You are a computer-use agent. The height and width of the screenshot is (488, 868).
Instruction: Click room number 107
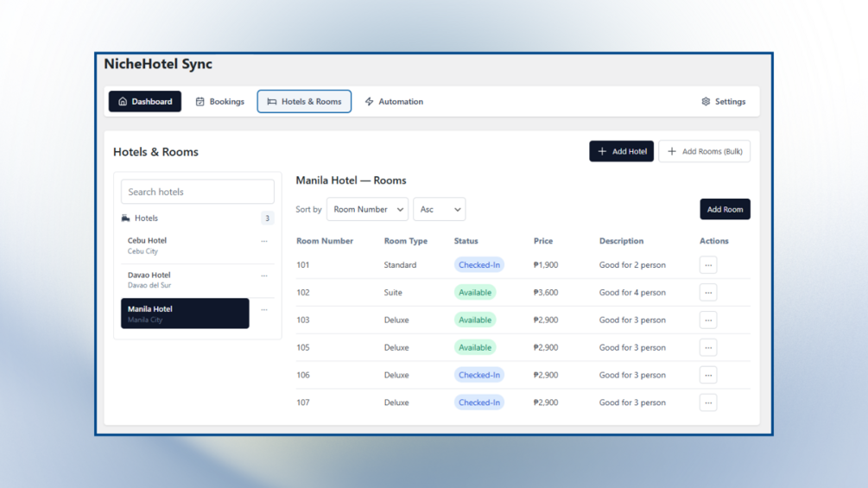[x=303, y=402]
